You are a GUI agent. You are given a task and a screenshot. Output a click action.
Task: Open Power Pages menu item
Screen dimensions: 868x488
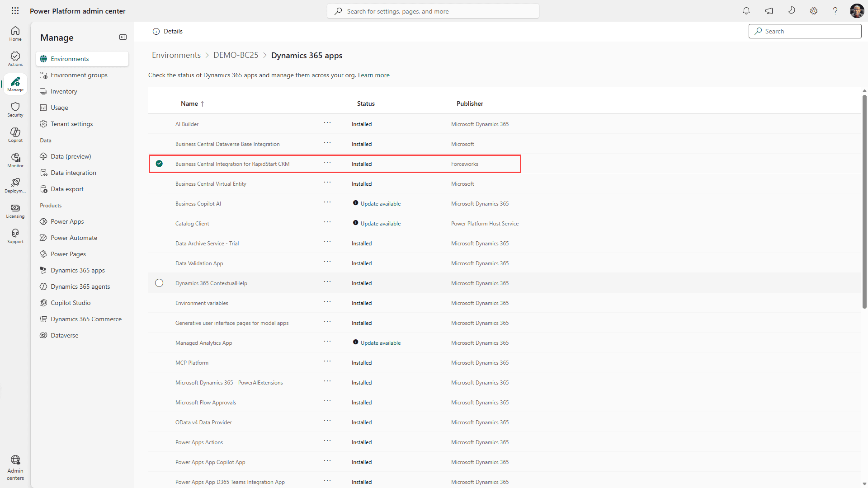click(x=82, y=254)
